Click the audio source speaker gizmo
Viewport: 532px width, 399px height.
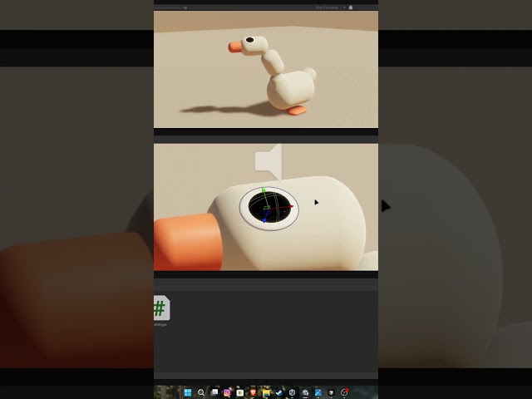(268, 162)
